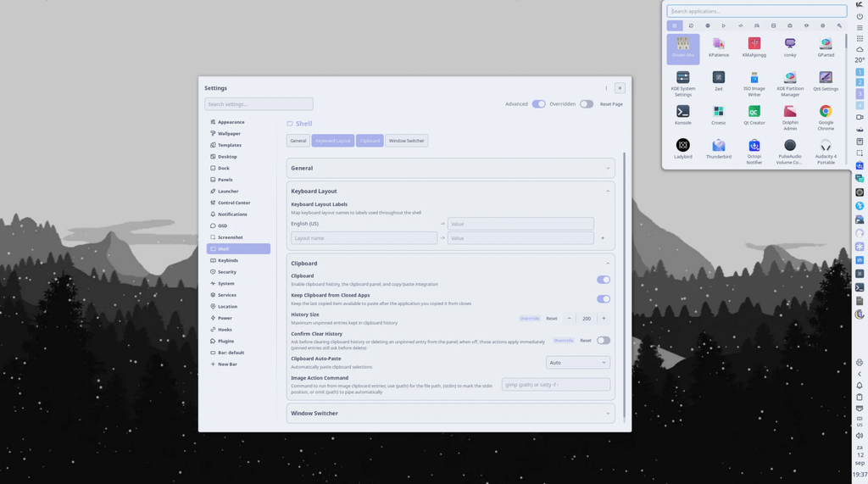The width and height of the screenshot is (868, 484).
Task: Select the Clipboard filter tab
Action: coord(370,141)
